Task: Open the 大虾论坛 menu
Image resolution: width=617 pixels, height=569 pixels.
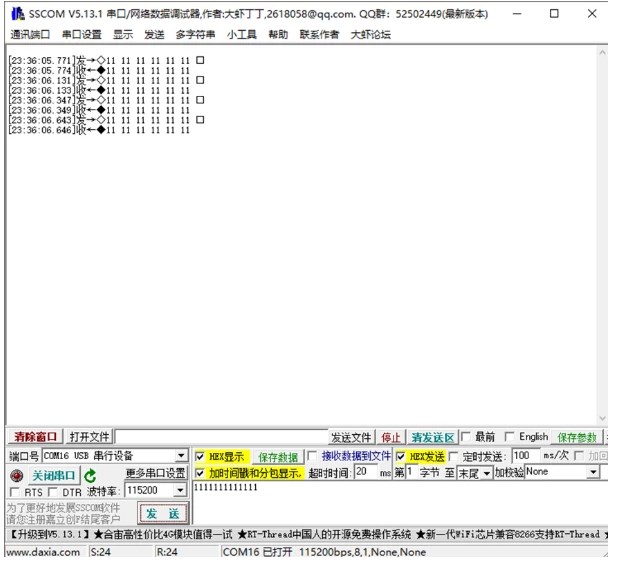Action: coord(371,34)
